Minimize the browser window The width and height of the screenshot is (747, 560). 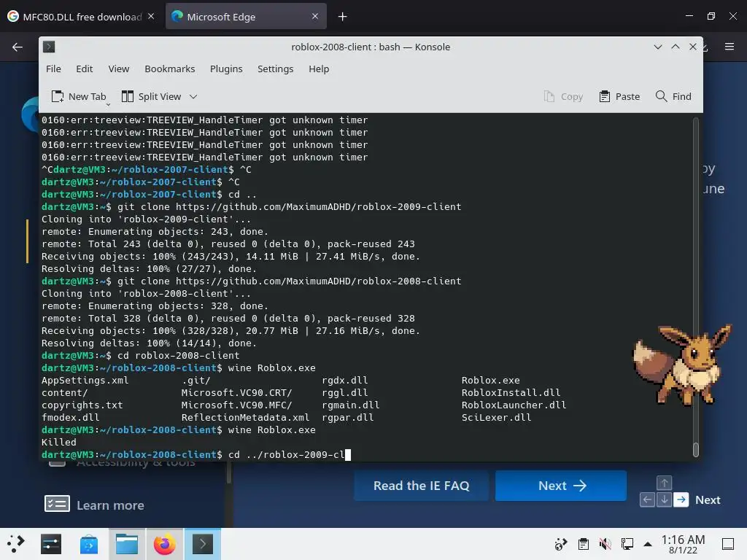click(689, 16)
